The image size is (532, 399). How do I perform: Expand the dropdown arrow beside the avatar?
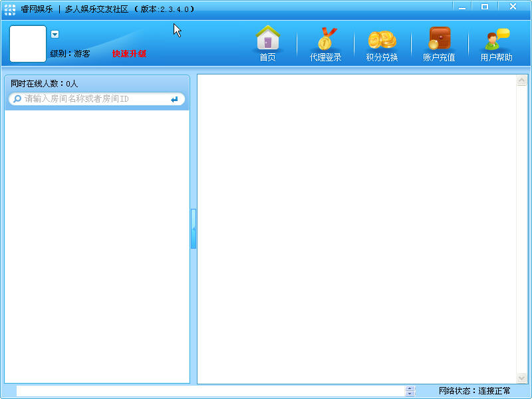click(x=55, y=35)
